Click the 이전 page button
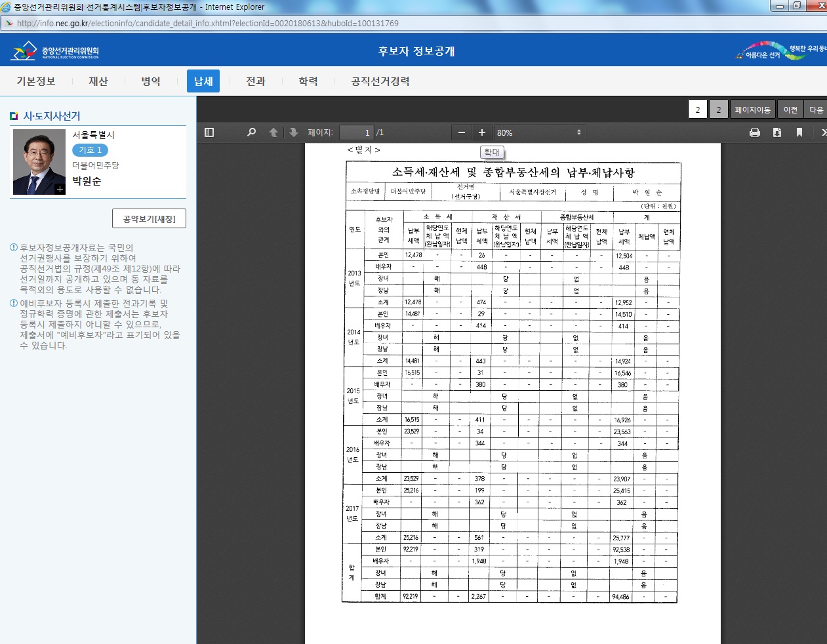 pyautogui.click(x=790, y=110)
